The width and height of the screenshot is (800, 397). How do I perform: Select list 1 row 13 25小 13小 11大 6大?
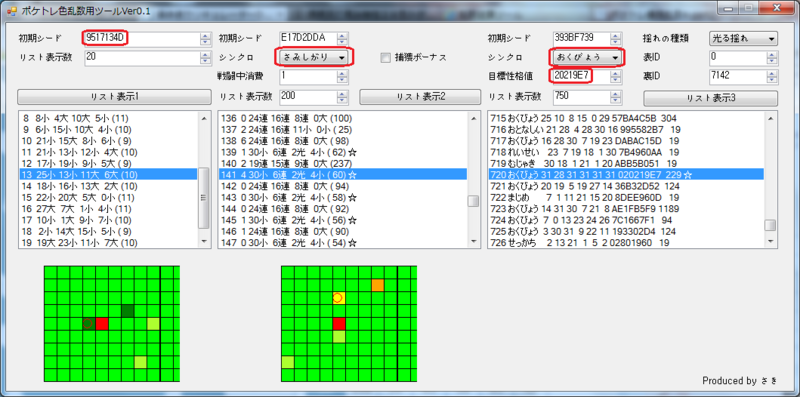click(108, 175)
